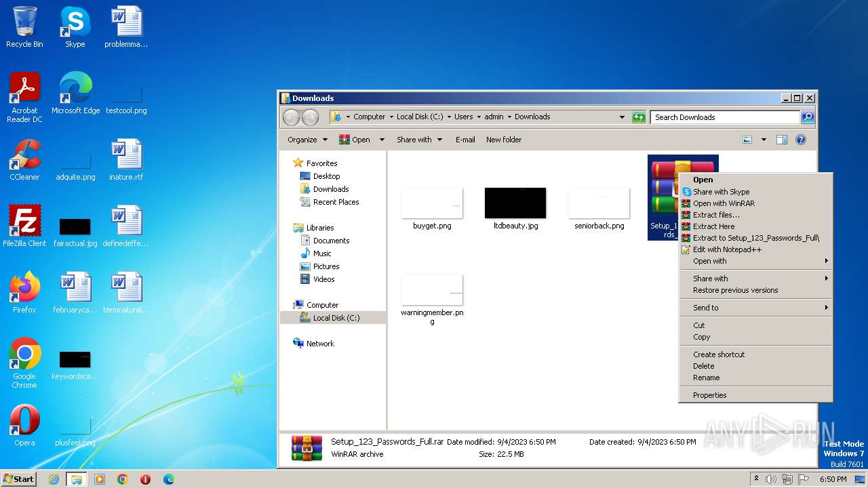Open Edge from the taskbar

pyautogui.click(x=168, y=479)
